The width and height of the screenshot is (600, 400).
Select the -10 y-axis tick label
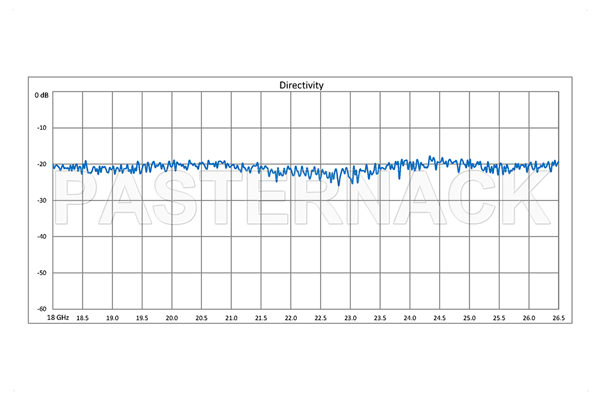click(42, 128)
